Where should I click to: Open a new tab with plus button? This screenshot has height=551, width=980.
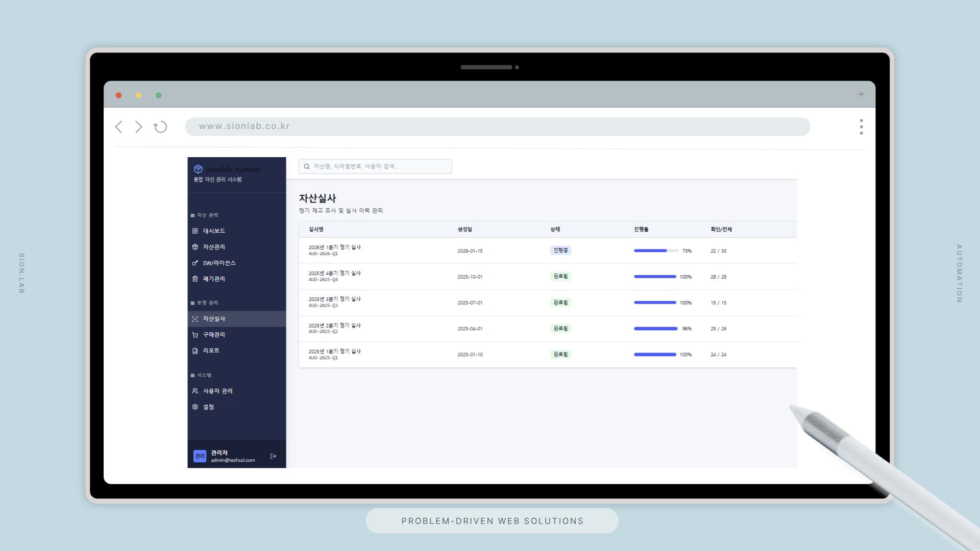(x=861, y=94)
